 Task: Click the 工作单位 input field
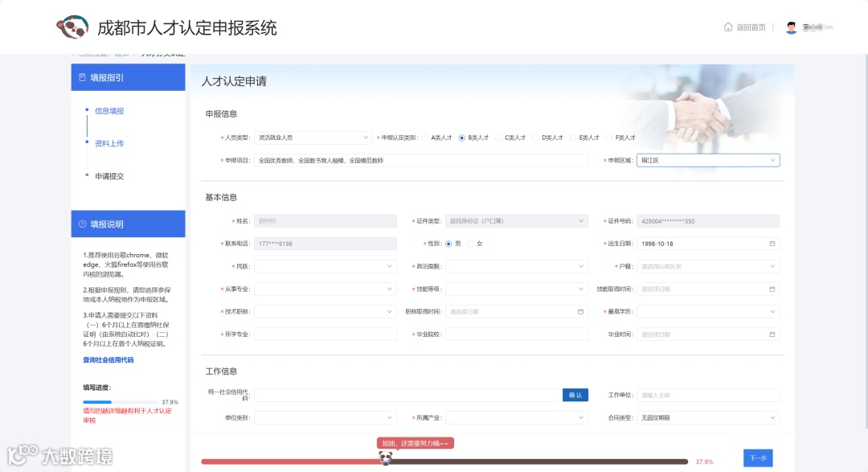[x=708, y=395]
